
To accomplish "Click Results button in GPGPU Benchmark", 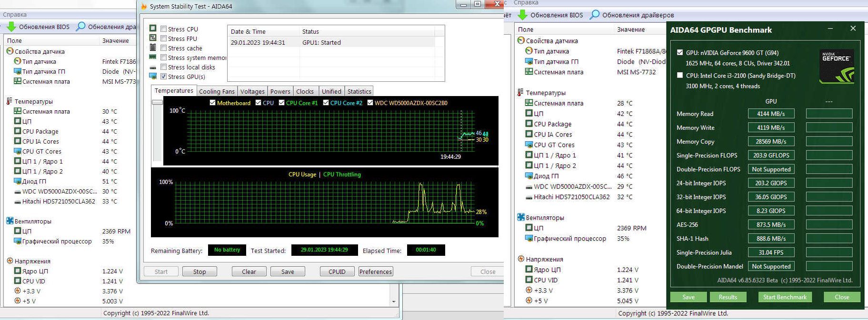I will coord(728,297).
